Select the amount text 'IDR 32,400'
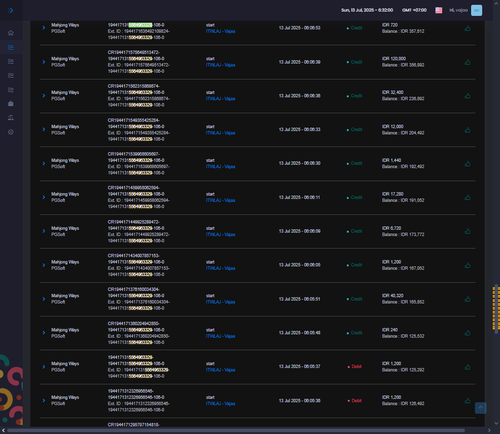 click(x=393, y=92)
